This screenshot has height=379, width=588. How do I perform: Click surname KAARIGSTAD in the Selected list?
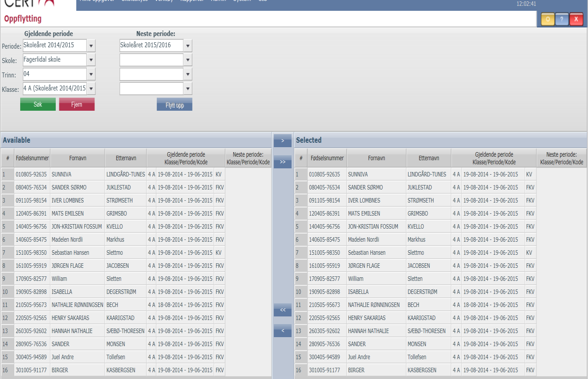coord(421,318)
